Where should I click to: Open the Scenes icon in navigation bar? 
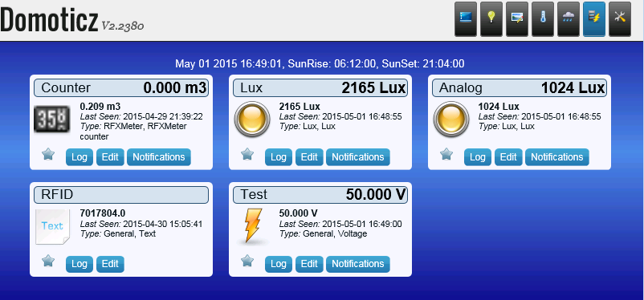[517, 19]
